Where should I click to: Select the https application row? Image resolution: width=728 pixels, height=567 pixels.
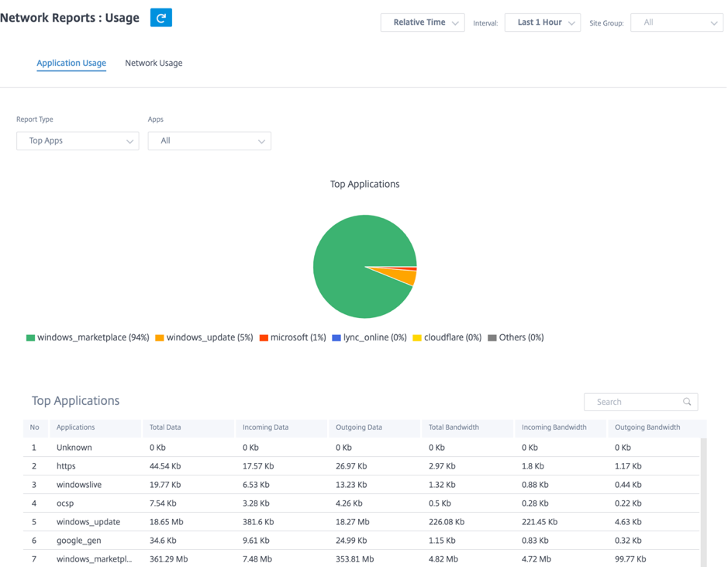tap(361, 466)
